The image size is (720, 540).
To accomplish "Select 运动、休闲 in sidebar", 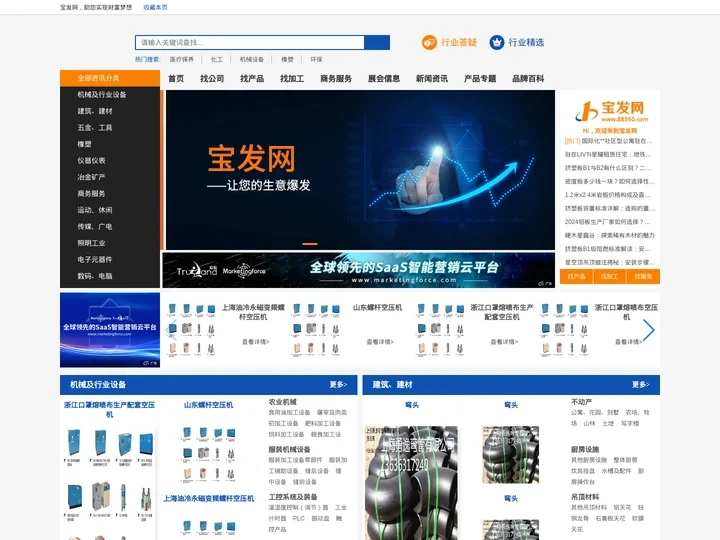I will click(x=95, y=210).
